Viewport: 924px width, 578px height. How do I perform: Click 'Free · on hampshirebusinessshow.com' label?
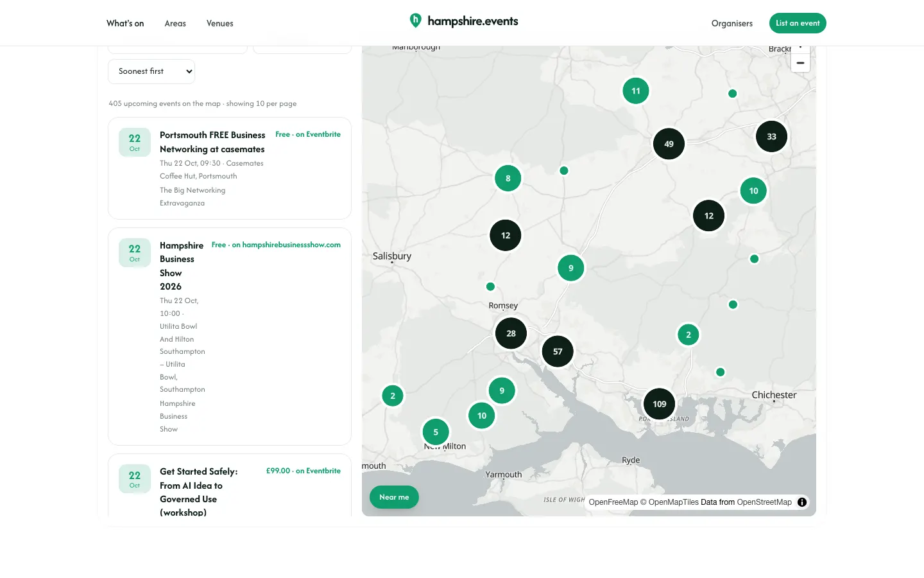pos(276,245)
